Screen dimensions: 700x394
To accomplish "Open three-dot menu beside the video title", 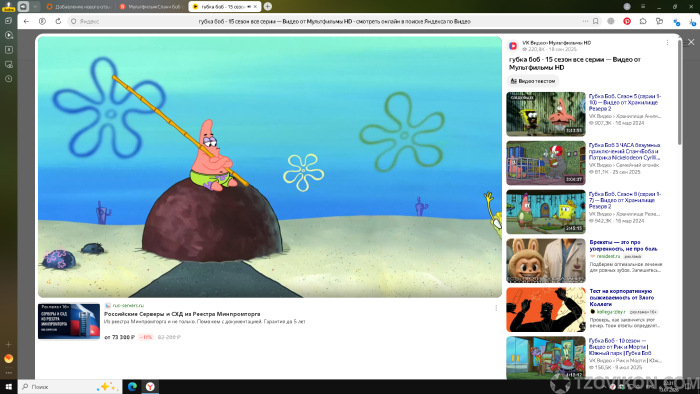I will [667, 43].
